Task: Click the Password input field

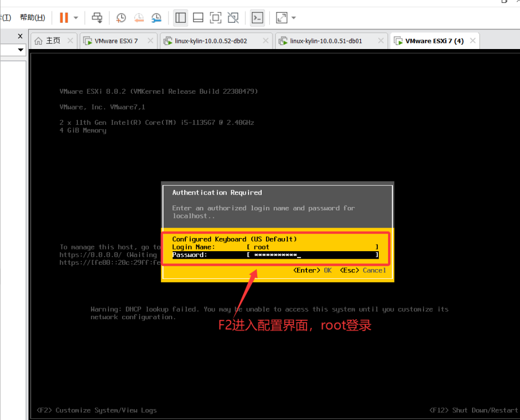Action: pos(311,255)
